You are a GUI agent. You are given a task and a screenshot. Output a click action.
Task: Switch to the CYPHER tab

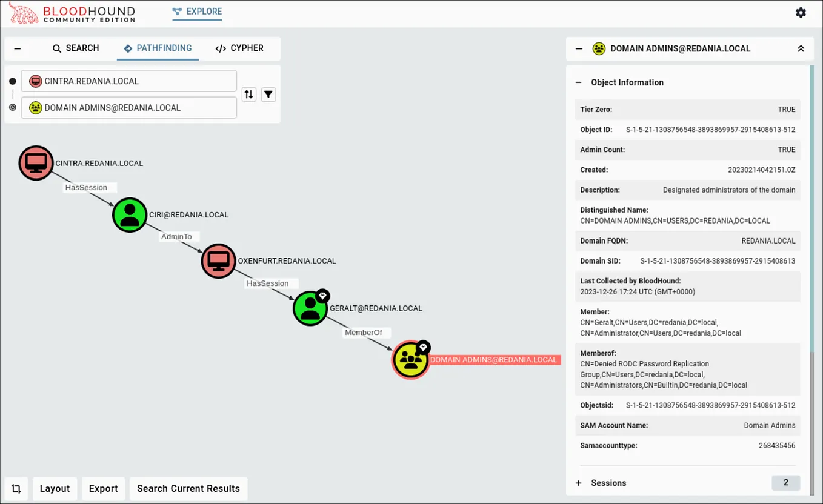point(239,48)
